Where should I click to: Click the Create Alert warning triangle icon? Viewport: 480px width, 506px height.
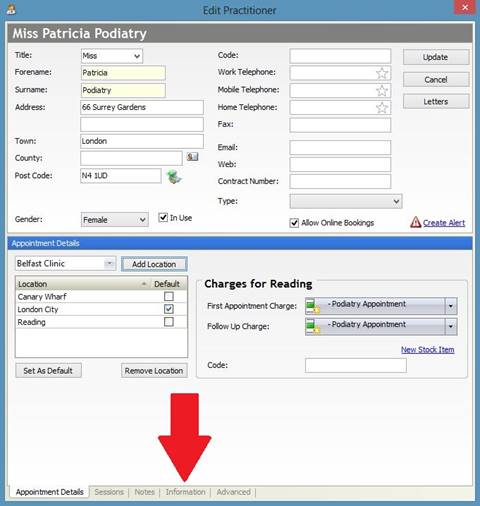[415, 222]
